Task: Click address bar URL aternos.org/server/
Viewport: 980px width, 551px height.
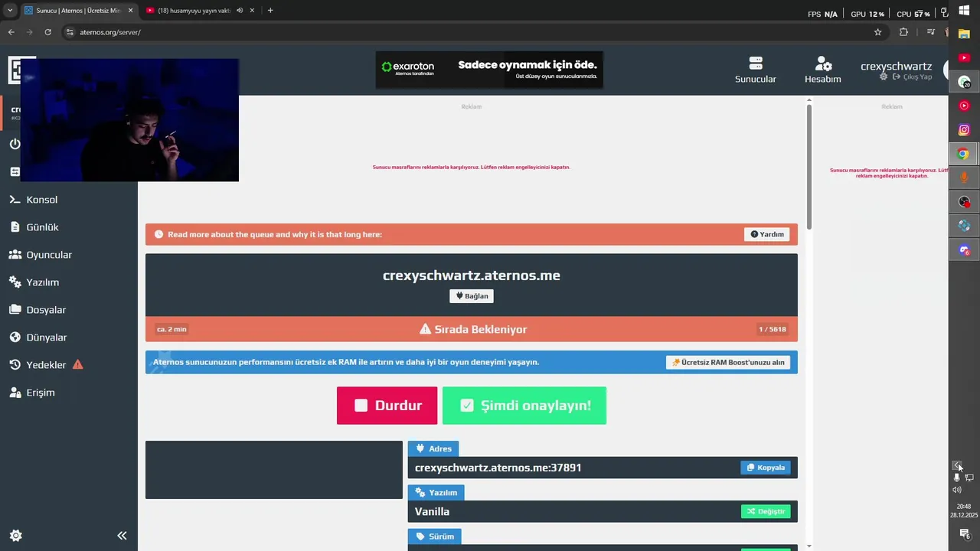Action: tap(110, 32)
